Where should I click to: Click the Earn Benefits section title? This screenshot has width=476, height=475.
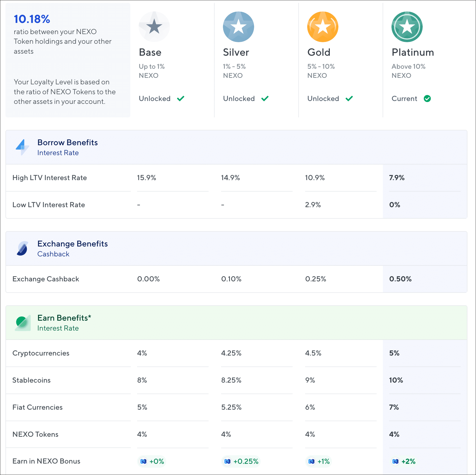pos(64,318)
